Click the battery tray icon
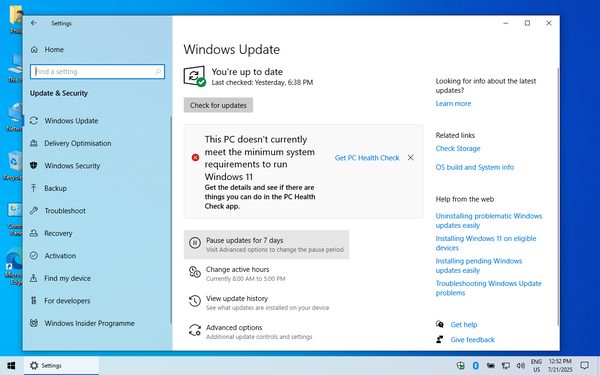This screenshot has height=375, width=600. click(x=491, y=366)
